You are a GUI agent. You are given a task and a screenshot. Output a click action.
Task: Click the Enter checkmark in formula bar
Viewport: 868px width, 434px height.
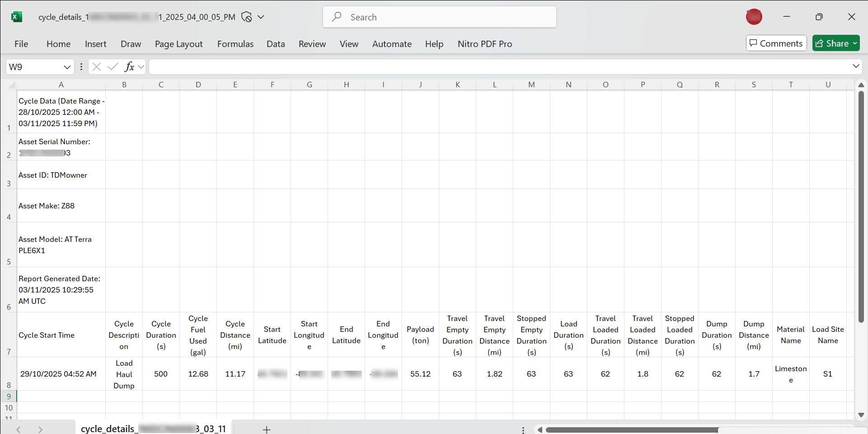[x=113, y=67]
